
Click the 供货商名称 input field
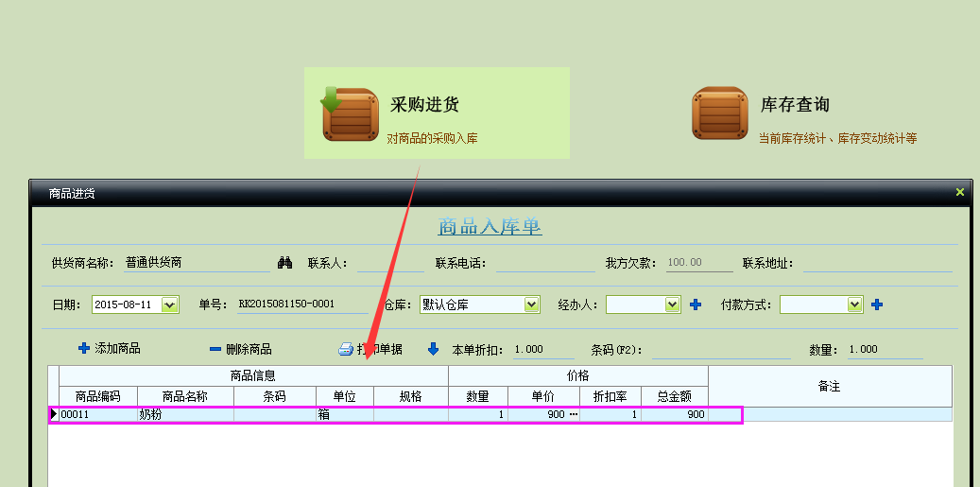pos(197,263)
